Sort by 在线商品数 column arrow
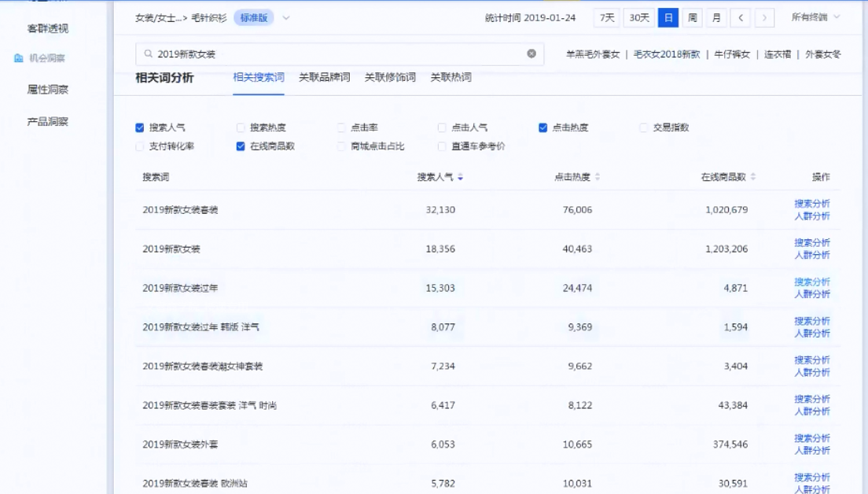The height and width of the screenshot is (494, 868). pyautogui.click(x=753, y=178)
